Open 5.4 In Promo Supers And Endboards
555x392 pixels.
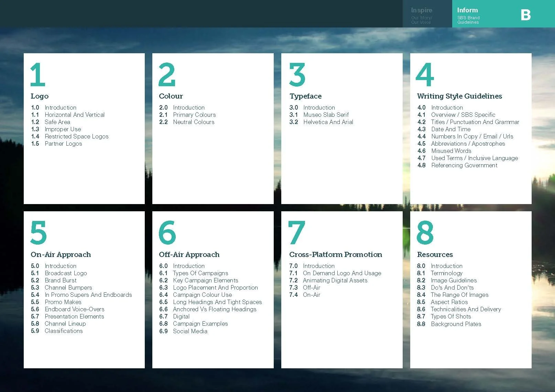coord(81,295)
